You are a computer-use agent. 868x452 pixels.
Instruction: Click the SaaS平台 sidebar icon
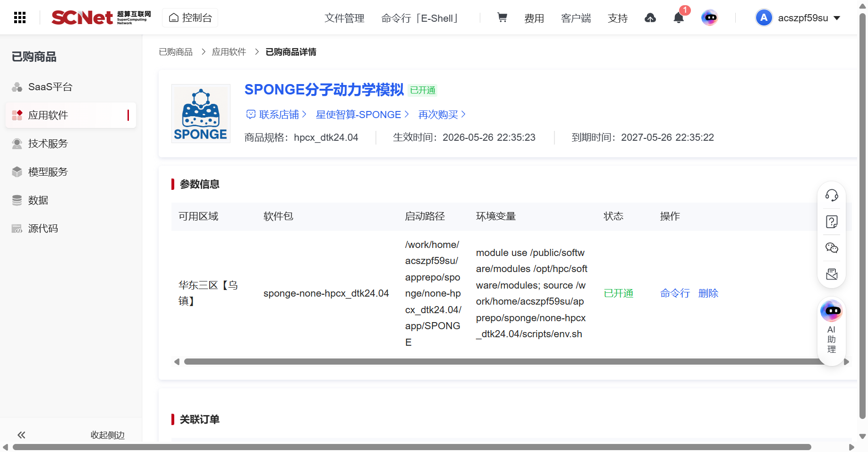coord(17,87)
